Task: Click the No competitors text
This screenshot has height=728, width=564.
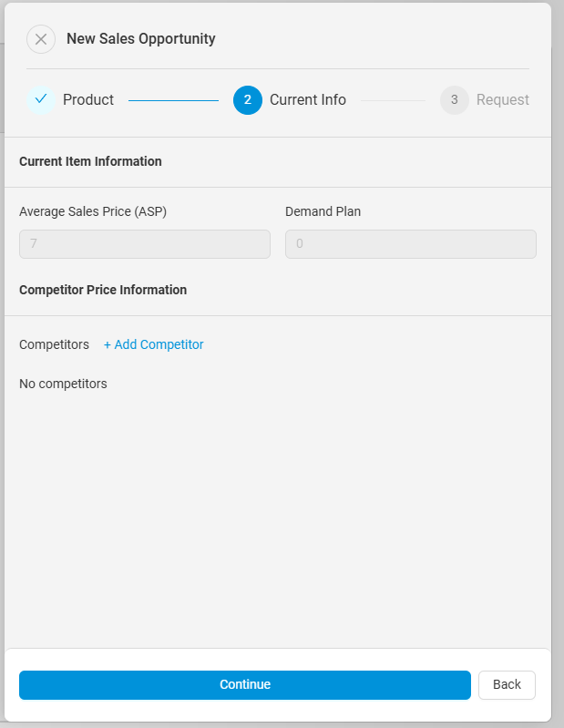Action: click(63, 384)
